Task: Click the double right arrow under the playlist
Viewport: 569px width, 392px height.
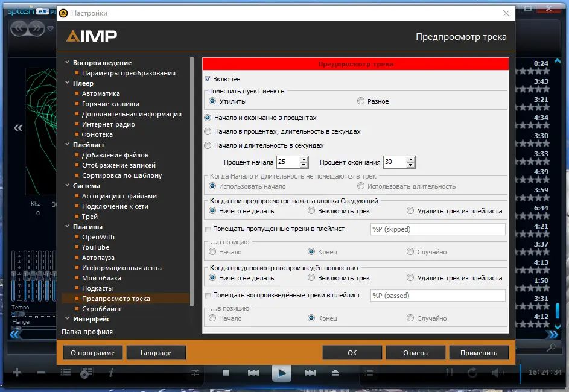Action: pos(553,334)
